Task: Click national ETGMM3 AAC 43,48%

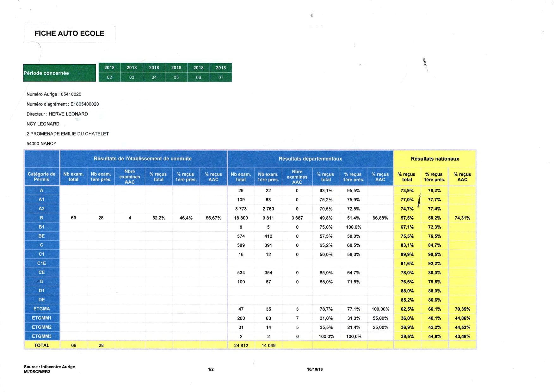Action: pyautogui.click(x=462, y=336)
